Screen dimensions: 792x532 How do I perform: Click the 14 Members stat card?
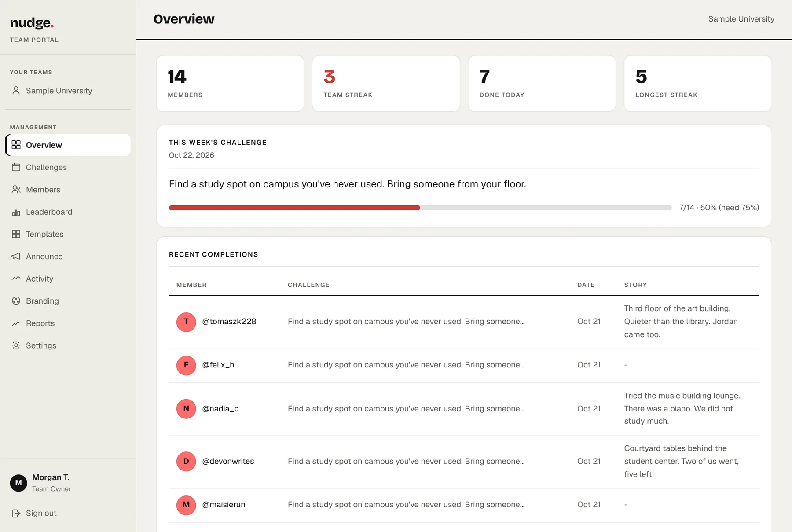click(x=230, y=84)
